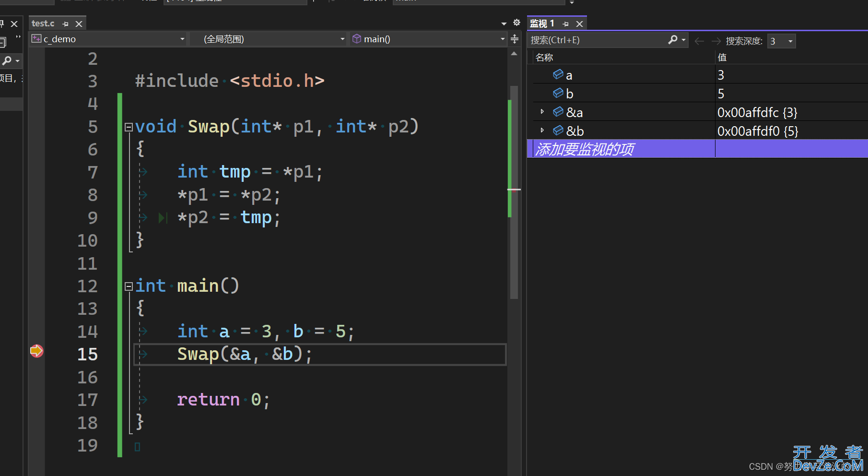Click the variable icon next to b

[558, 93]
